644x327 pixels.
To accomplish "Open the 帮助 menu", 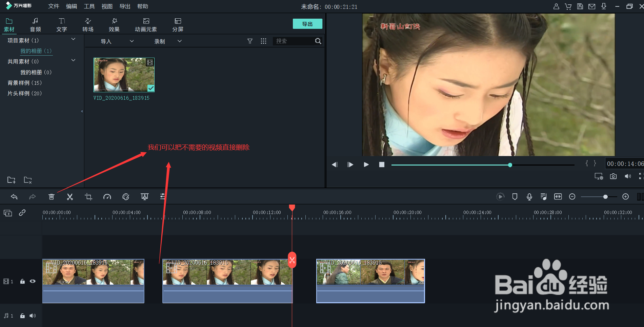I will (143, 6).
